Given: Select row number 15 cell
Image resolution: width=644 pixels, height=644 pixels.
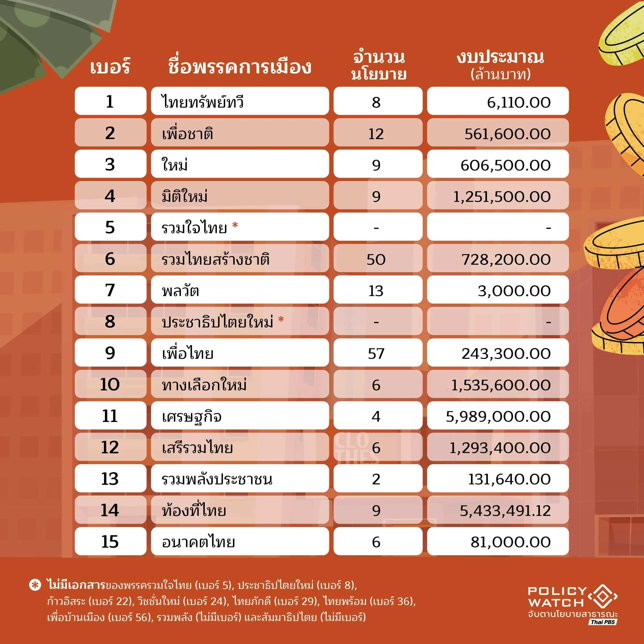Looking at the screenshot, I should 110,542.
